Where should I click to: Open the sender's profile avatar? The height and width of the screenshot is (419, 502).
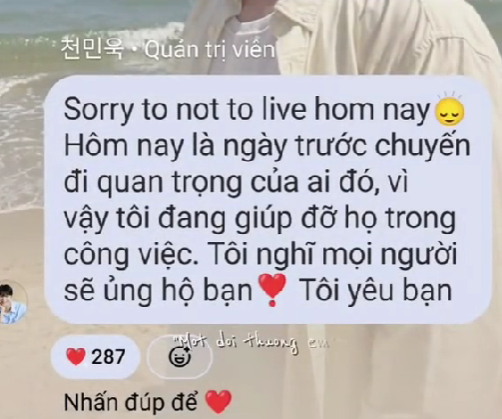pos(12,303)
